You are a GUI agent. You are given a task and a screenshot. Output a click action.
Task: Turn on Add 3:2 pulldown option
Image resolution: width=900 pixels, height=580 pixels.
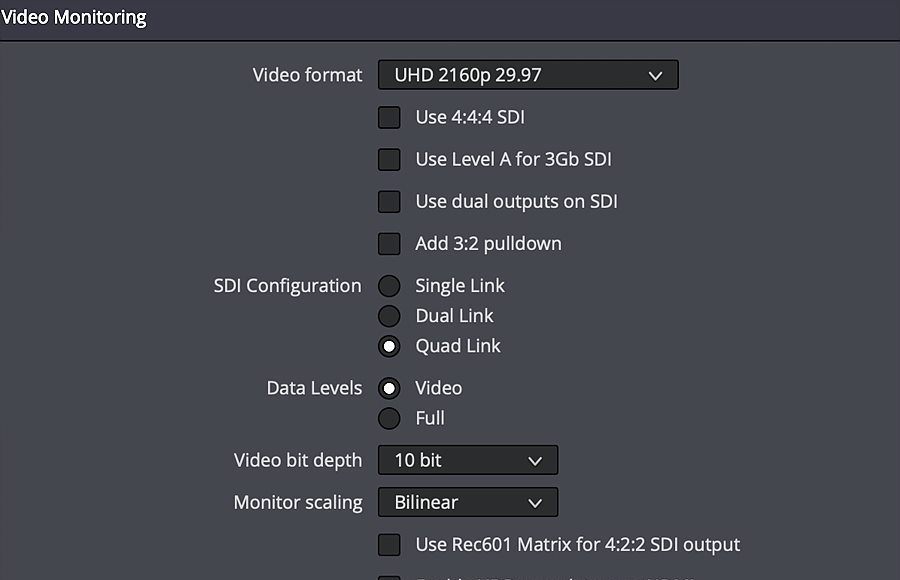point(389,243)
